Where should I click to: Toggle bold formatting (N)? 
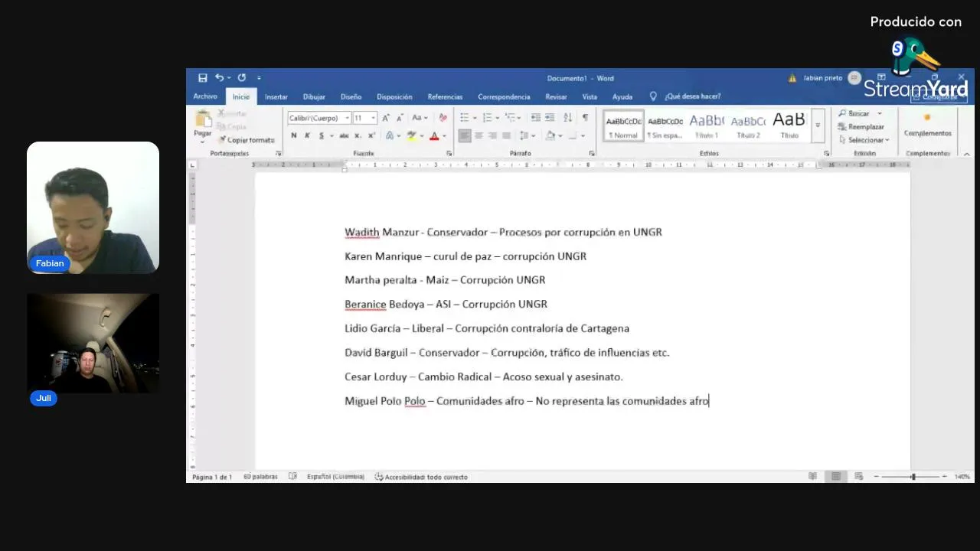pos(294,135)
